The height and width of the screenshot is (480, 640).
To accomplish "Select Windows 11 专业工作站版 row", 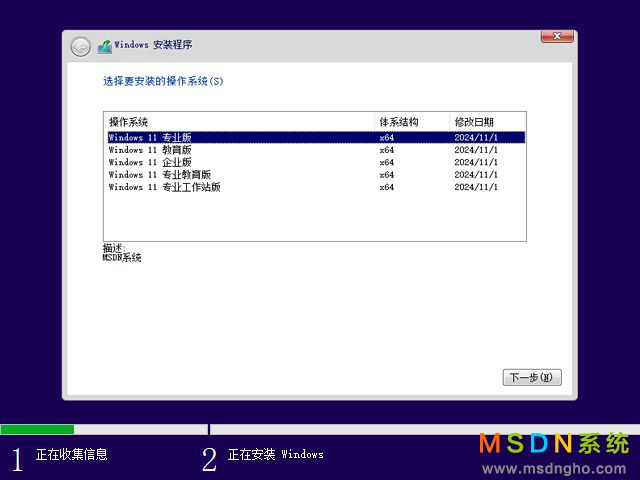I will tap(316, 187).
